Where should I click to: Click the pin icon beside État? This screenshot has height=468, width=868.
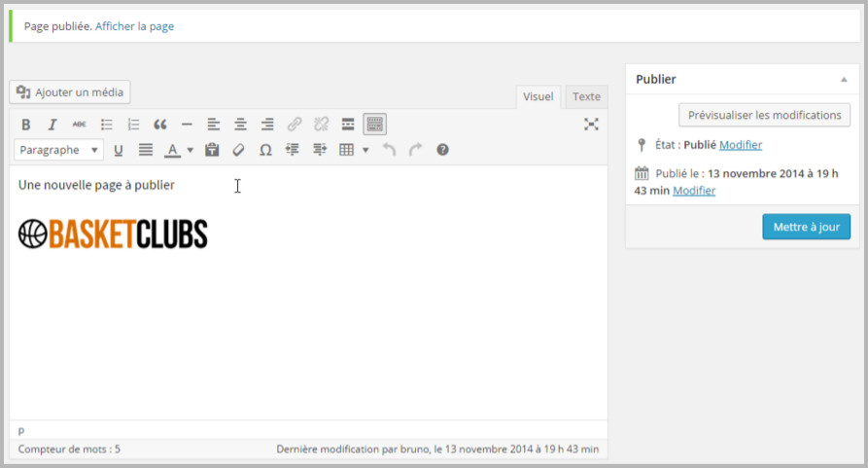tap(642, 145)
